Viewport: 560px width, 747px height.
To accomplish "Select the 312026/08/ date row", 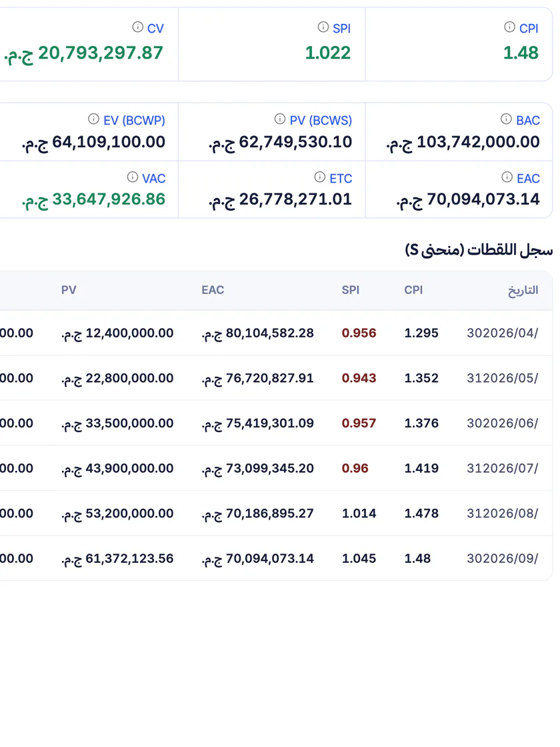I will tap(276, 514).
